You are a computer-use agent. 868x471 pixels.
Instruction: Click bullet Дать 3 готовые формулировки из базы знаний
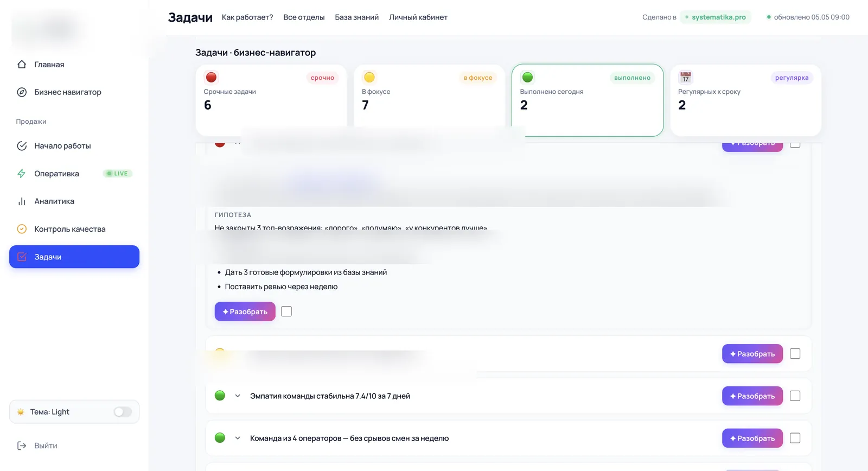306,272
